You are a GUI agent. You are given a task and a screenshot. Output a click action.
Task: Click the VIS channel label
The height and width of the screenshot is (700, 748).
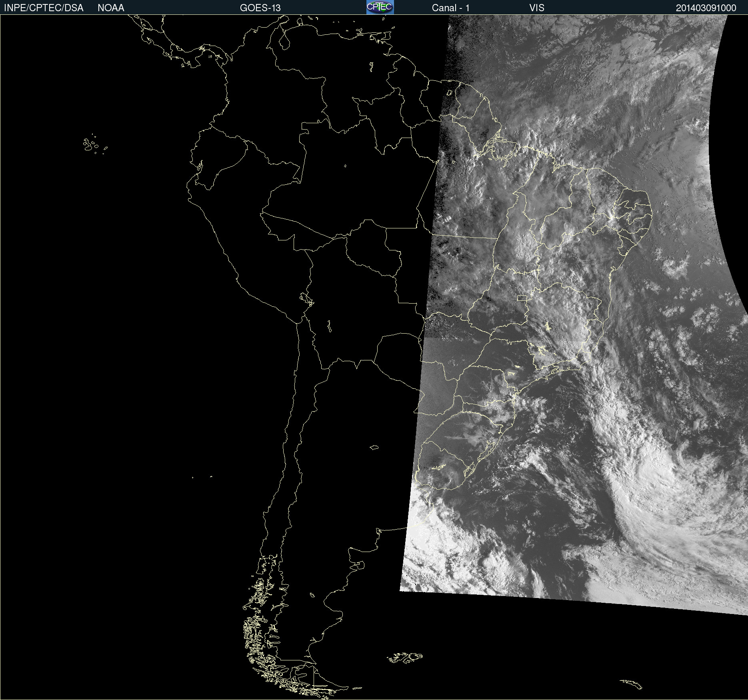click(x=537, y=8)
